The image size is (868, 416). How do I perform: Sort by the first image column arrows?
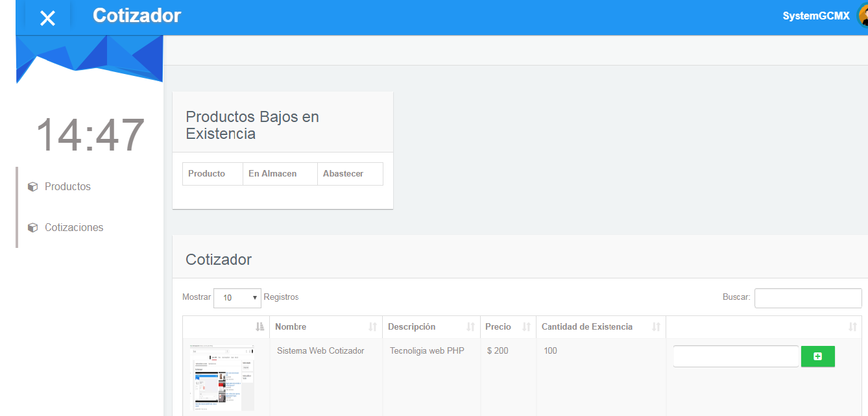pos(260,327)
